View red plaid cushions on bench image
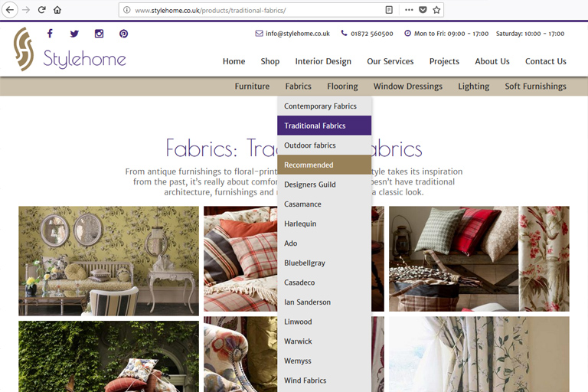The width and height of the screenshot is (588, 392). [x=479, y=259]
